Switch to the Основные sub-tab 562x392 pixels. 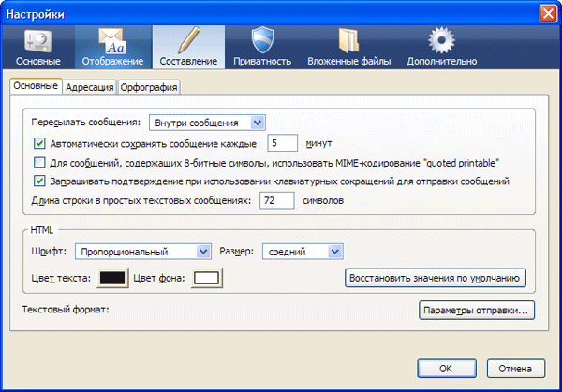pos(36,86)
